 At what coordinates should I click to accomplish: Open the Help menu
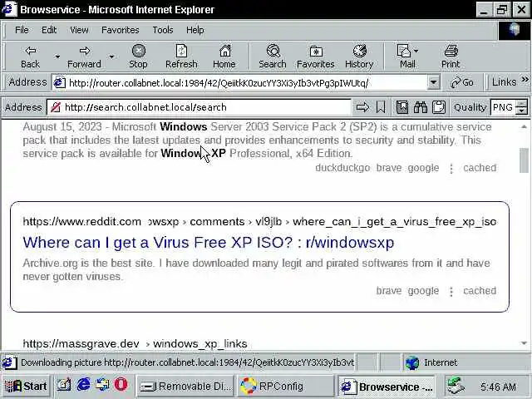195,30
